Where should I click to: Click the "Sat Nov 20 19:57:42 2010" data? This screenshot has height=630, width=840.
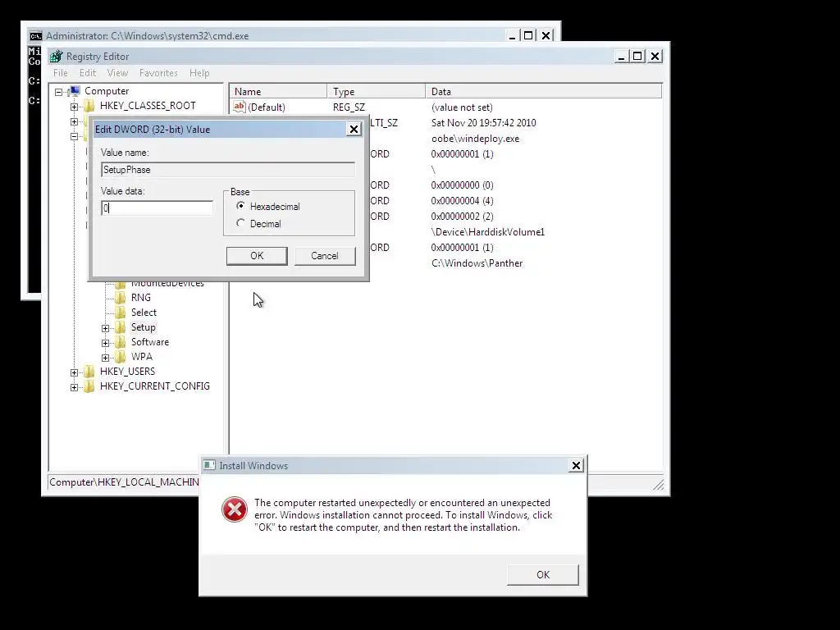coord(483,123)
